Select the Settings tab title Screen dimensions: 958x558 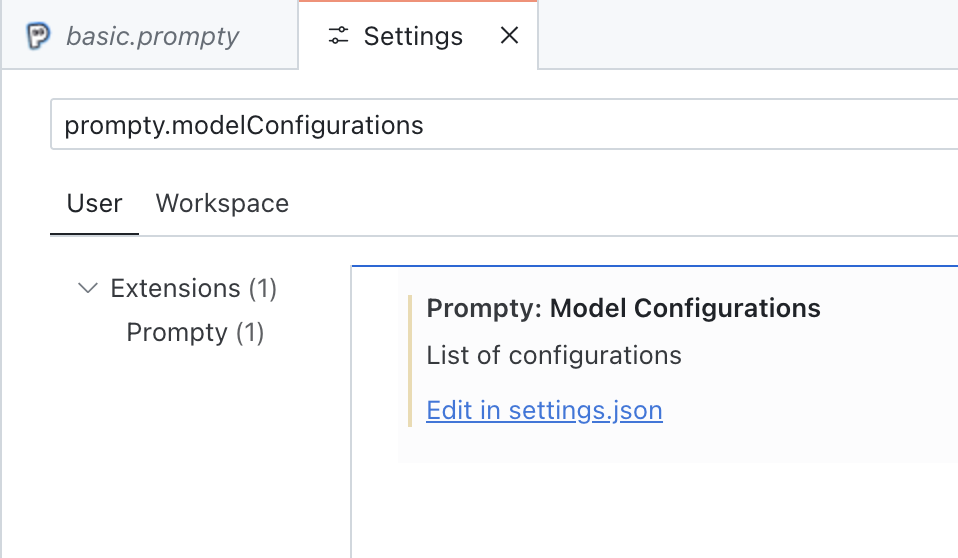point(413,37)
